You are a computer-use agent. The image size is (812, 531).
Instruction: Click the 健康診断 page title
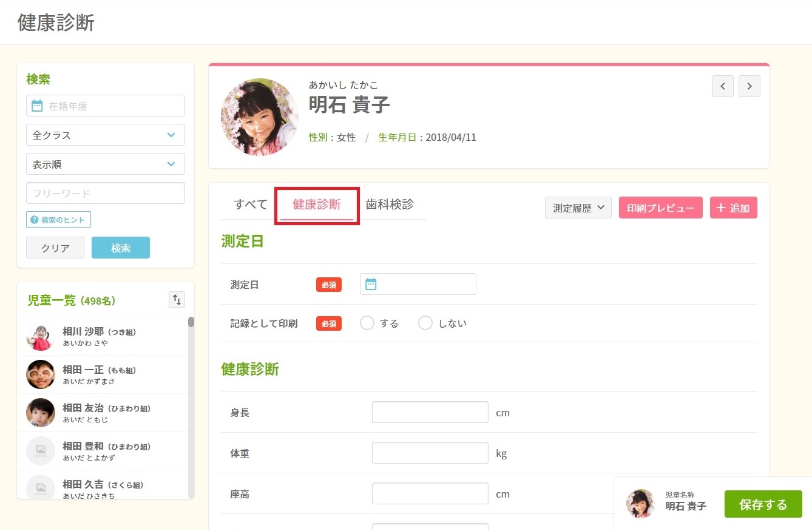pos(56,22)
